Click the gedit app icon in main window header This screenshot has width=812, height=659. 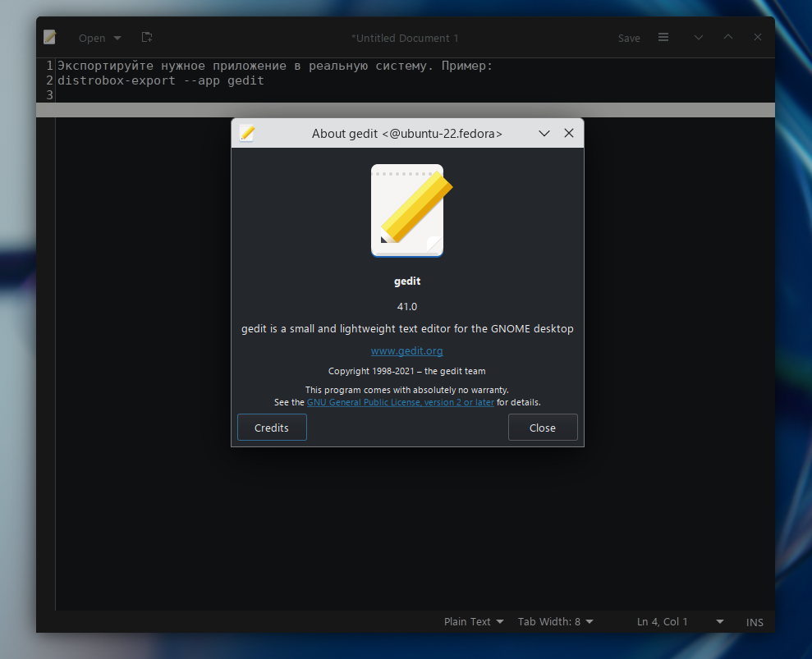pyautogui.click(x=50, y=37)
